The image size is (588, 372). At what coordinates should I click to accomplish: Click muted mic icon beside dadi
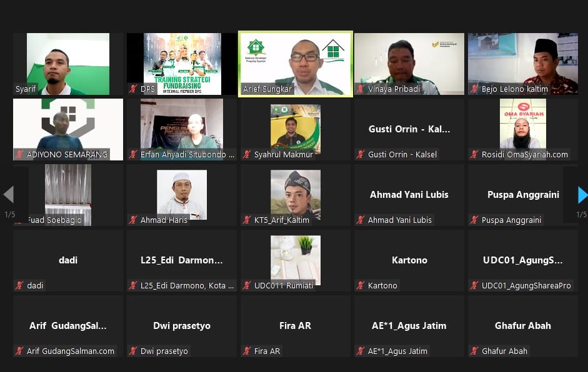[x=19, y=285]
